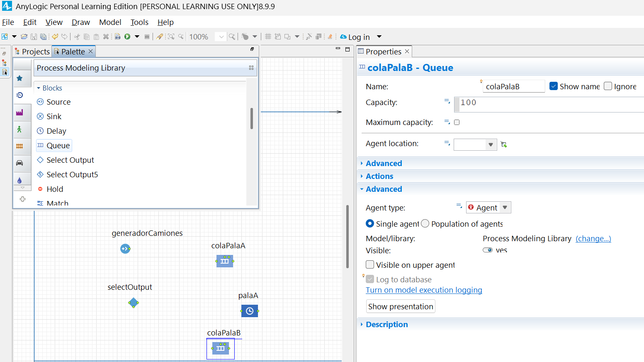Open the Model menu
The image size is (644, 362).
[x=110, y=22]
